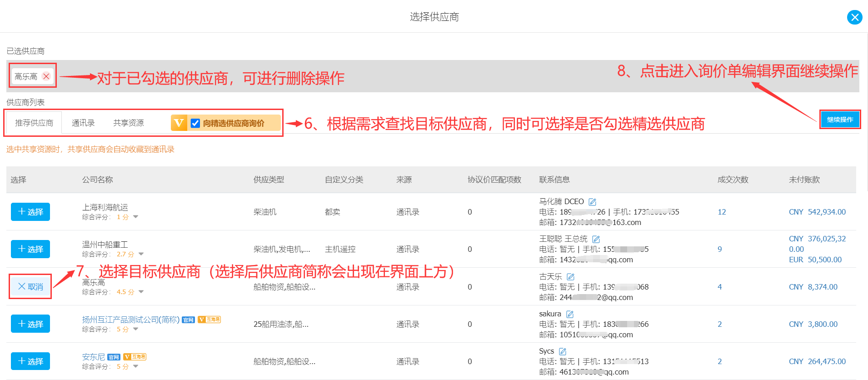The height and width of the screenshot is (380, 868).
Task: Open unpaid amount CNY 542,934.00
Action: (x=817, y=212)
